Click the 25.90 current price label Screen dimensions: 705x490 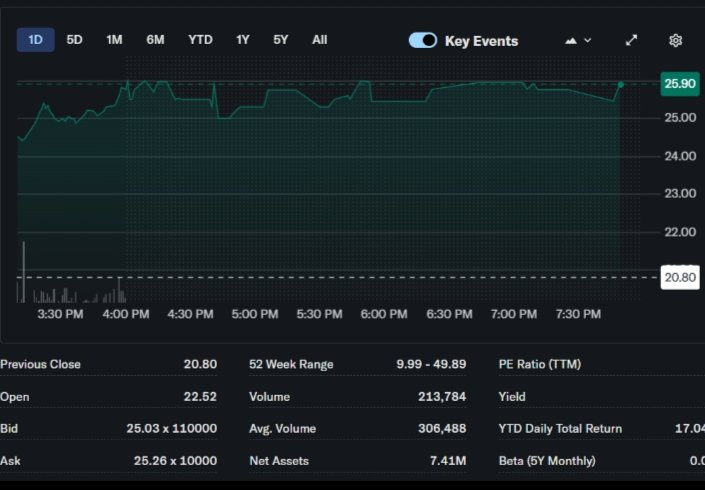click(680, 84)
